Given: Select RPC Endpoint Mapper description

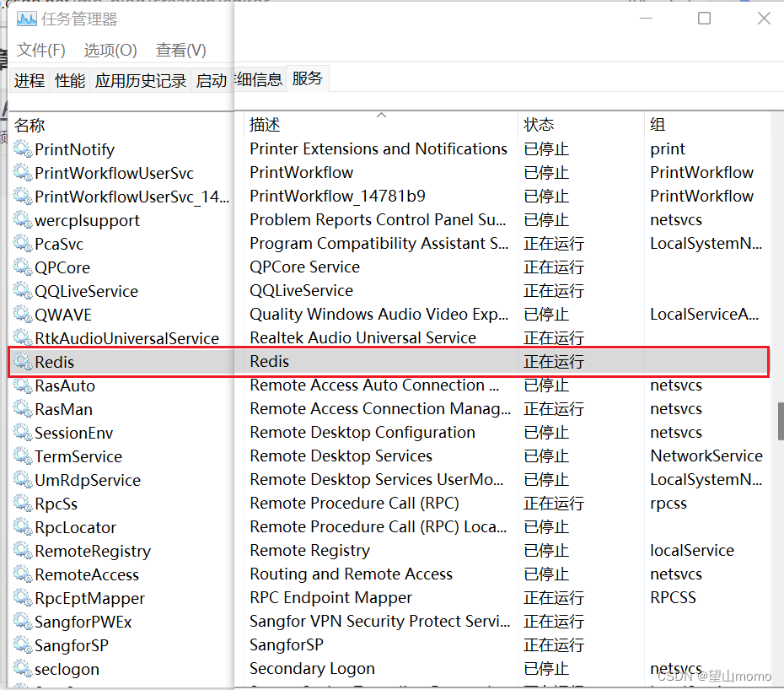Looking at the screenshot, I should pyautogui.click(x=330, y=597).
